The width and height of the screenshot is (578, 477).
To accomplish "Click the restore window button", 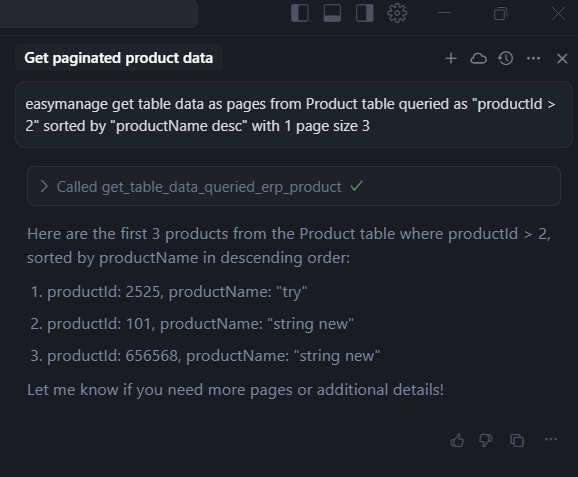I will coord(500,14).
